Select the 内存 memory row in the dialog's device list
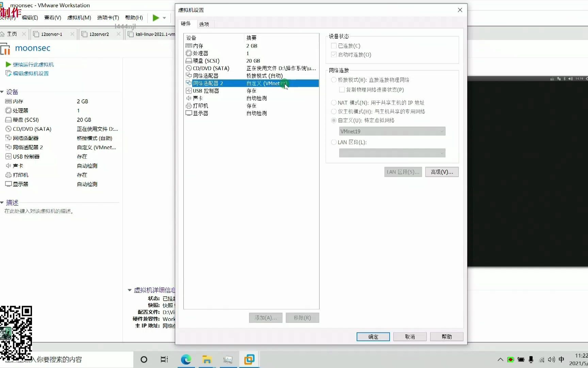Image resolution: width=588 pixels, height=368 pixels. 251,46
